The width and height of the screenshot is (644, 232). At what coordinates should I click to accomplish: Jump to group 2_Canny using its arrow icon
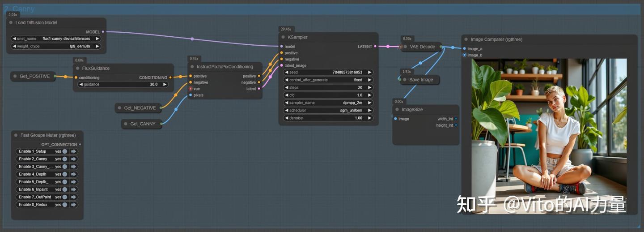[x=74, y=159]
